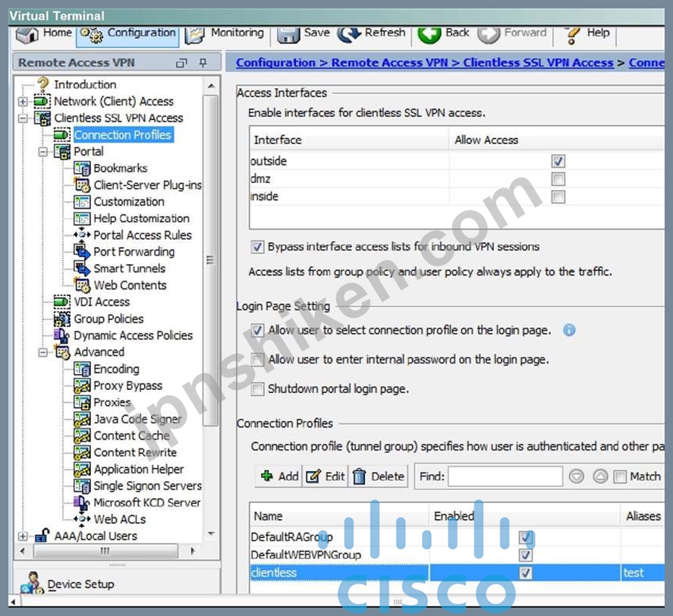Follow the Remote Access VPN breadcrumb link
The height and width of the screenshot is (616, 673).
click(390, 63)
